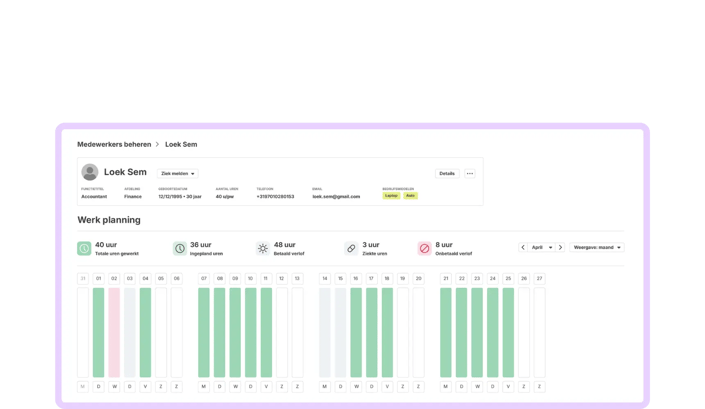Click the grey bar for day 03
This screenshot has width=705, height=409.
click(x=129, y=333)
